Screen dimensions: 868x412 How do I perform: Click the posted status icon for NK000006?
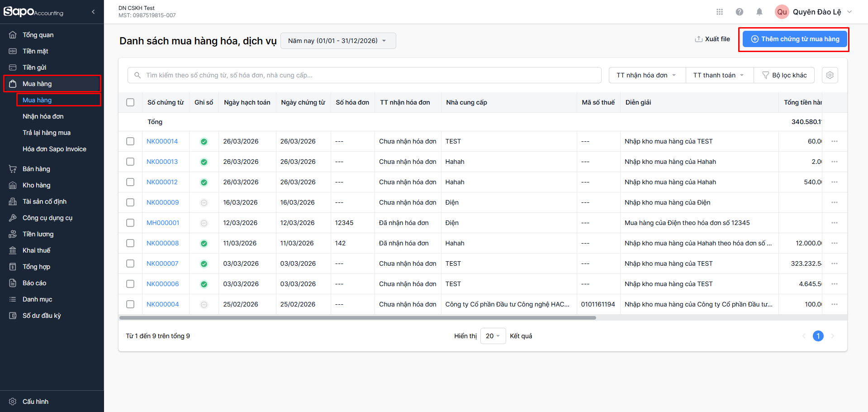(204, 284)
